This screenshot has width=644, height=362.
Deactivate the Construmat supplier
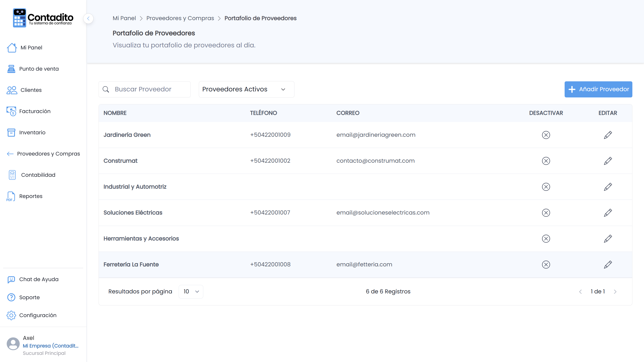546,161
